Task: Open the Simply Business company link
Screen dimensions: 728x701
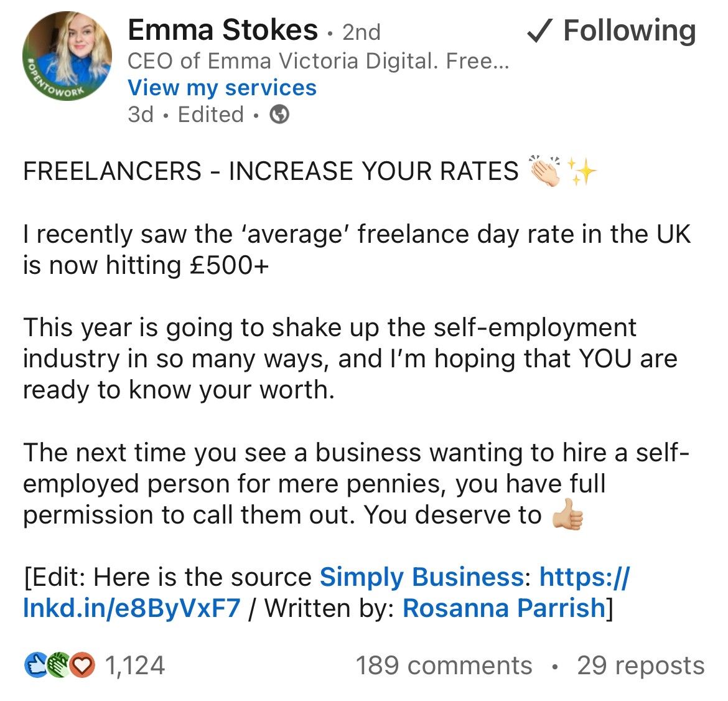Action: [422, 577]
